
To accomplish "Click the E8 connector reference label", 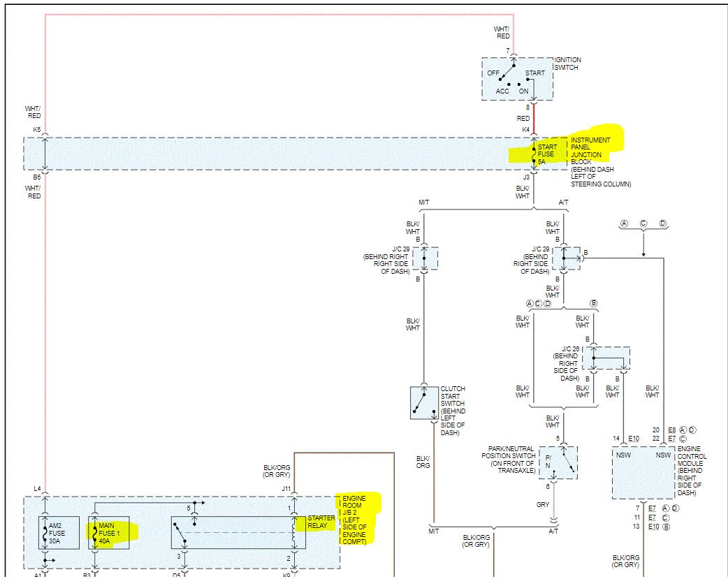I will (672, 430).
